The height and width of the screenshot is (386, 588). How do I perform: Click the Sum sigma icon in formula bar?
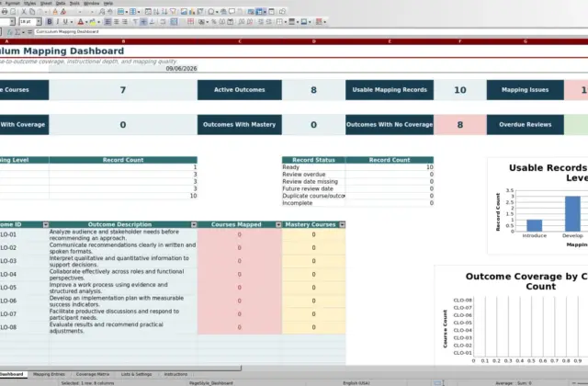pos(17,32)
